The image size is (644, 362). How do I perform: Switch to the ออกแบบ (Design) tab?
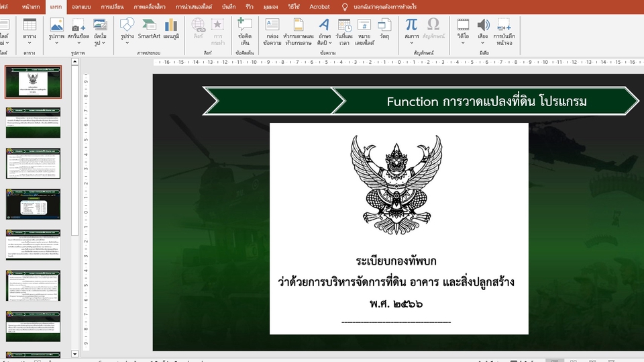click(x=81, y=7)
